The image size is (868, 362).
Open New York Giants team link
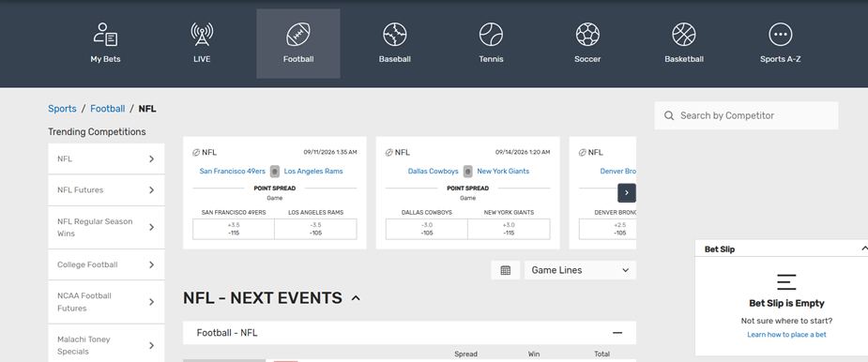point(503,172)
